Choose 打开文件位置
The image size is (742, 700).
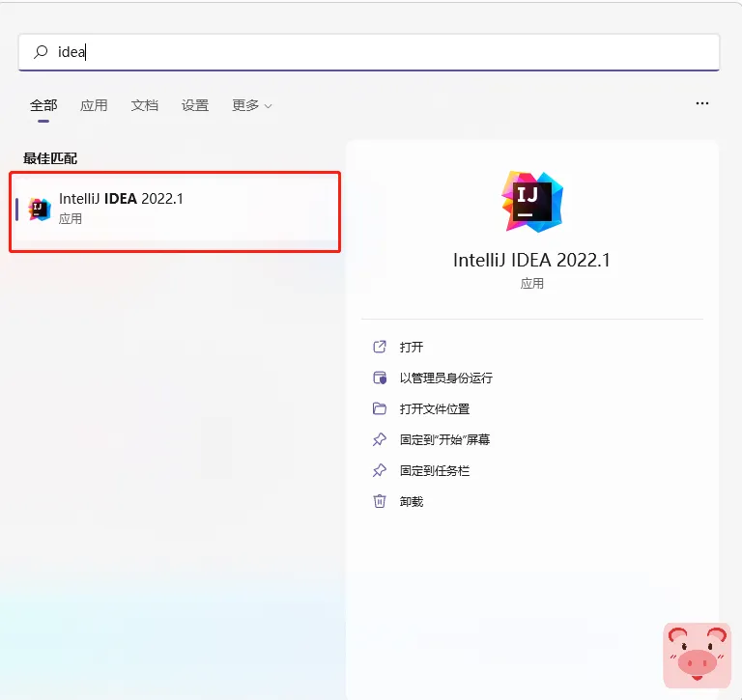(x=435, y=408)
